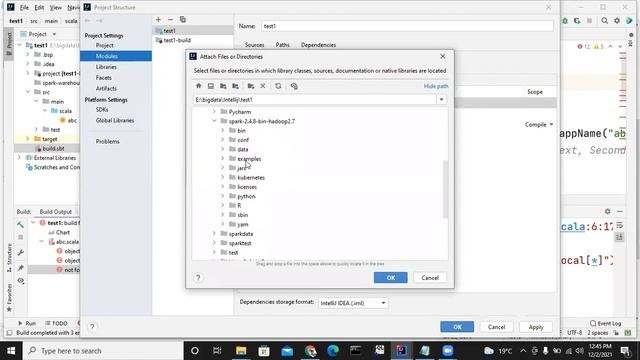Select the licenses folder in tree
Screen dimensions: 640x360
pyautogui.click(x=247, y=187)
